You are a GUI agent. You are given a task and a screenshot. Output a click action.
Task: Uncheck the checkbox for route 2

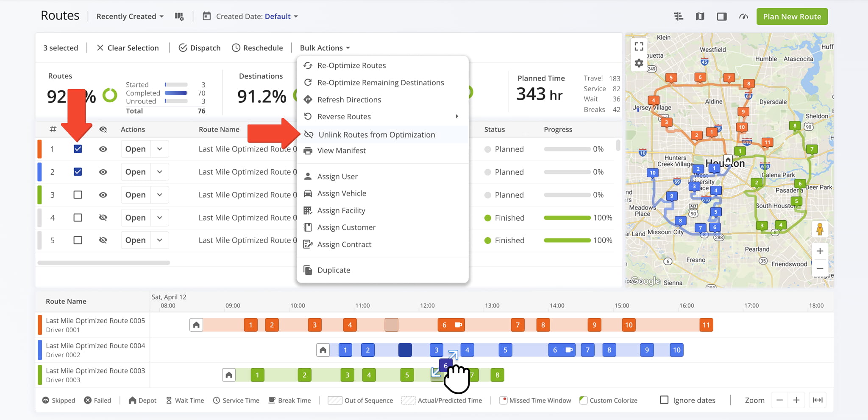pyautogui.click(x=78, y=172)
